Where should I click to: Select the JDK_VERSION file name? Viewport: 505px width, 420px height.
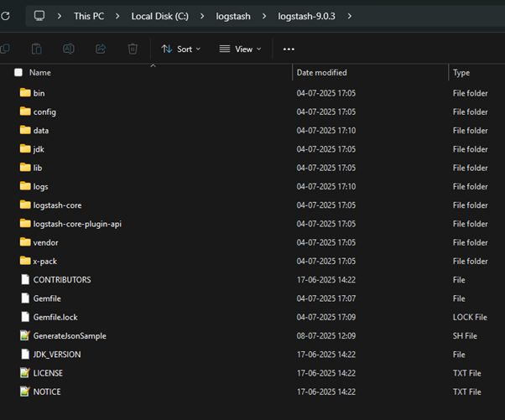[x=57, y=355]
